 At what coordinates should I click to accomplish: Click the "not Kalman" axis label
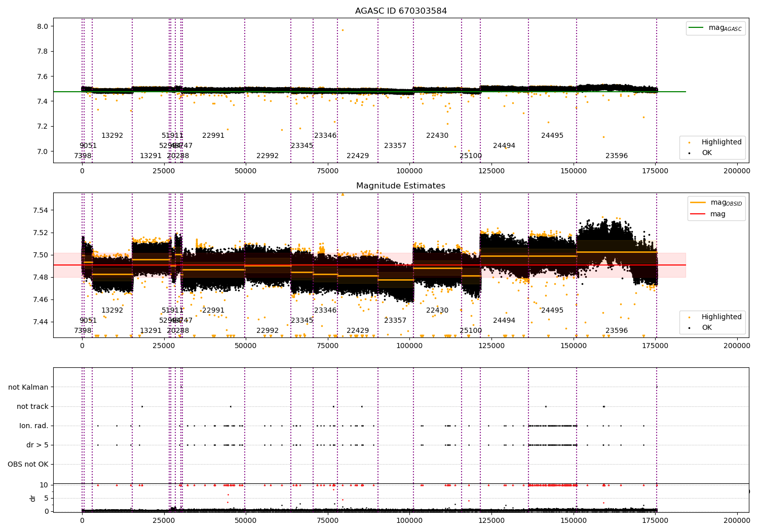28,387
